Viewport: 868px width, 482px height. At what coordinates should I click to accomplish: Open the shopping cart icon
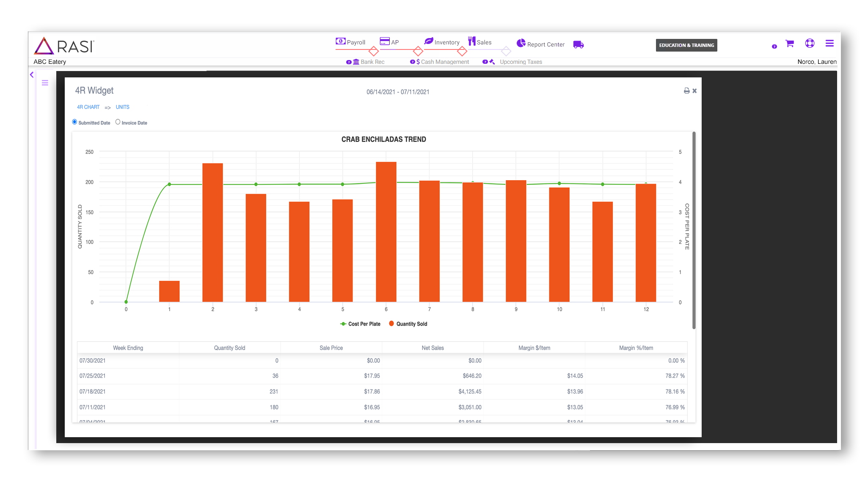(x=789, y=44)
